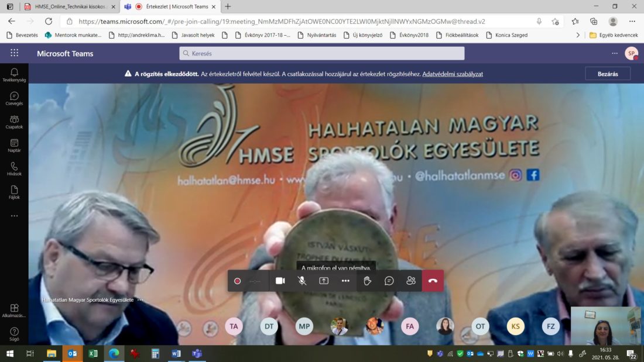
Task: Select the MP participant avatar
Action: coord(304,326)
